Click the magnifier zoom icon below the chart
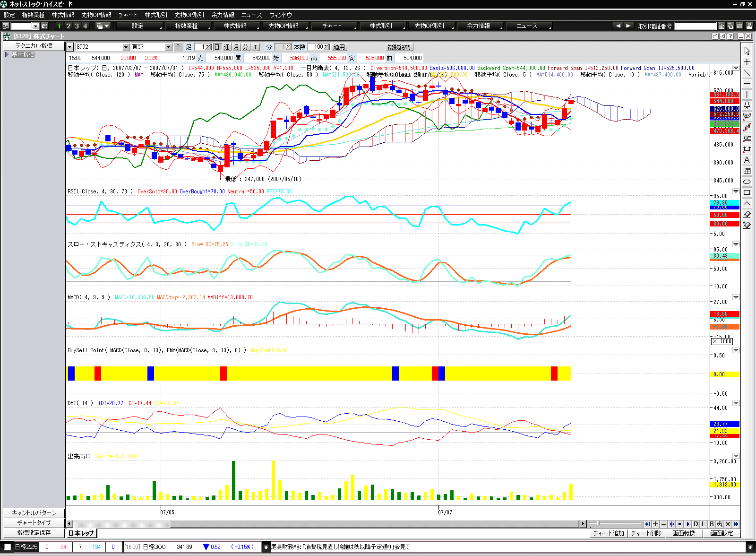Viewport: 756px width, 556px height. click(720, 524)
